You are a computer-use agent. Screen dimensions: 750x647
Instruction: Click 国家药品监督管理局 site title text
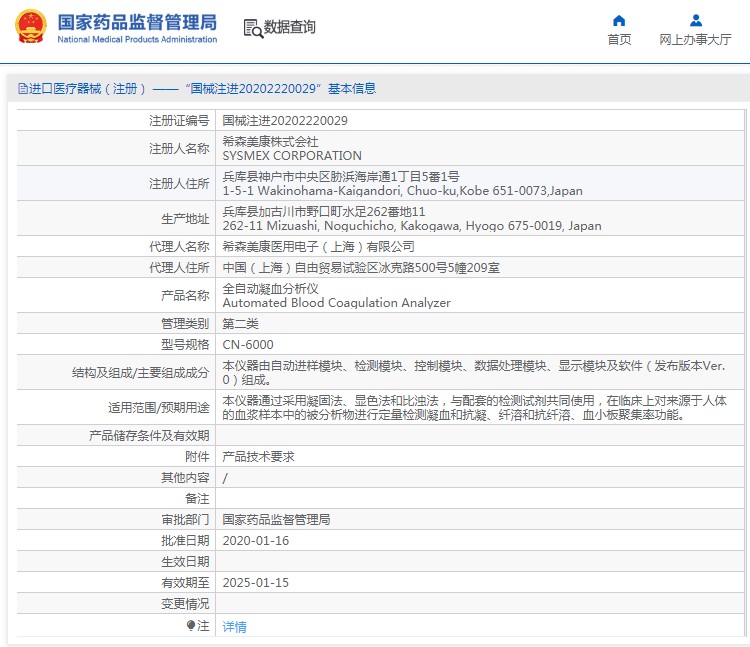pyautogui.click(x=136, y=21)
